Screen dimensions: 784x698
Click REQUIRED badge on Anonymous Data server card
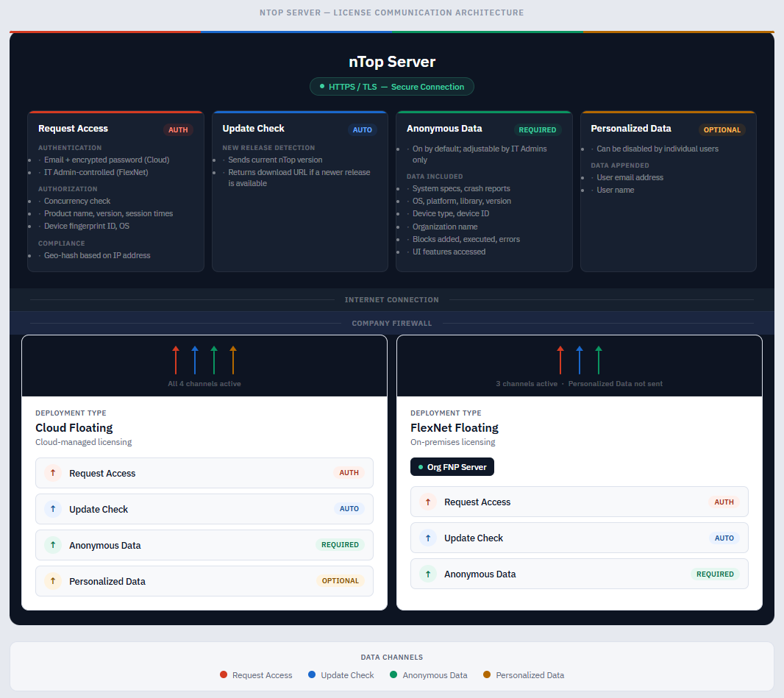[538, 129]
